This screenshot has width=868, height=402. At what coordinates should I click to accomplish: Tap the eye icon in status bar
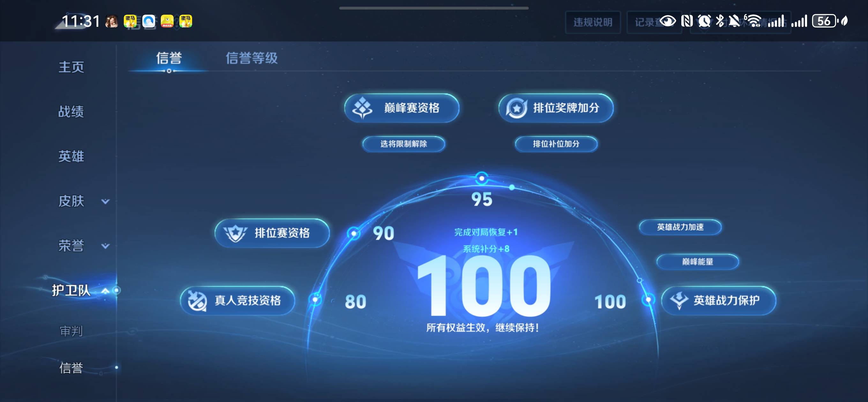pos(667,21)
